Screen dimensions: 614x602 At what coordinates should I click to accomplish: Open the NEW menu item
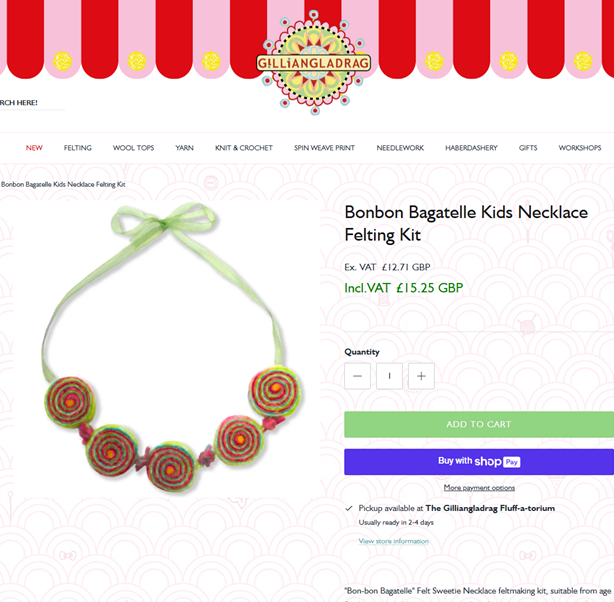[34, 148]
